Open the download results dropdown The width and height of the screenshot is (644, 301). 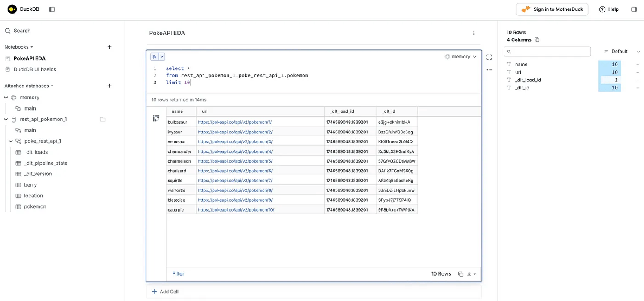[x=471, y=274]
